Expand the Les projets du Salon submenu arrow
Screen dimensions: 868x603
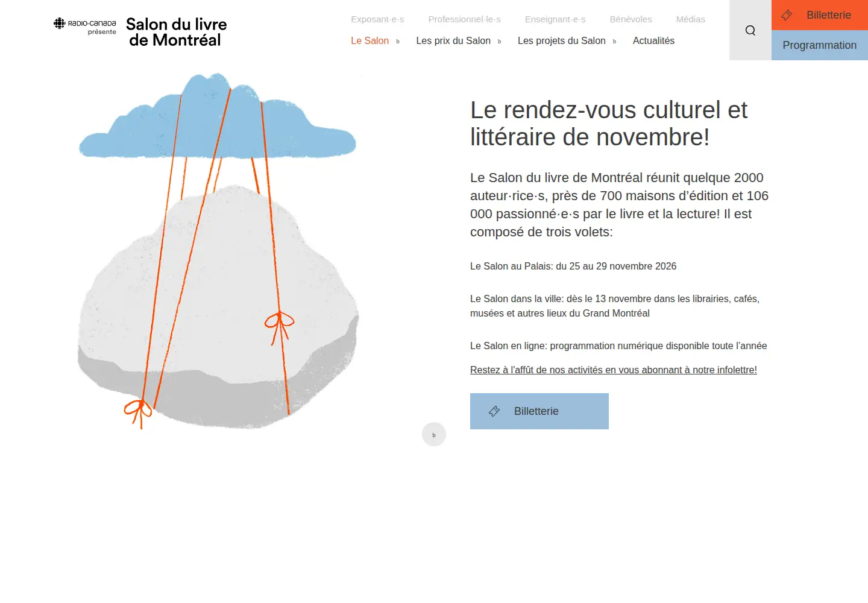coord(614,42)
